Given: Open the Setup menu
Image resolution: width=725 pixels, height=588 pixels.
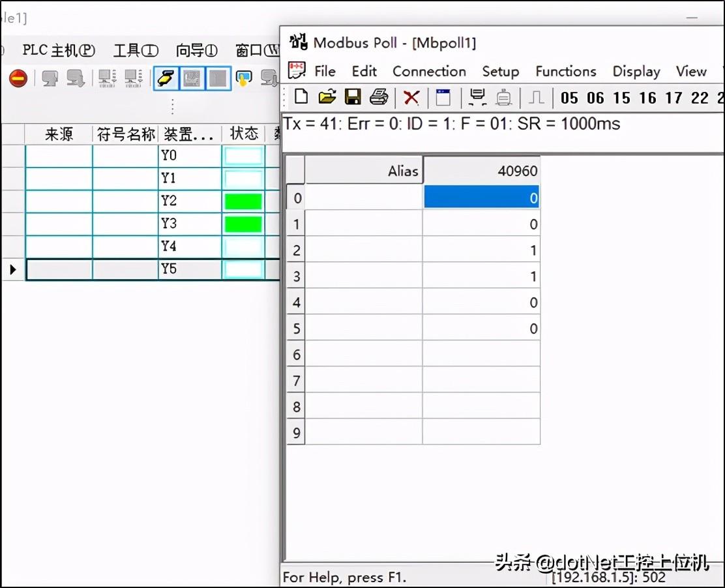Looking at the screenshot, I should (x=500, y=72).
